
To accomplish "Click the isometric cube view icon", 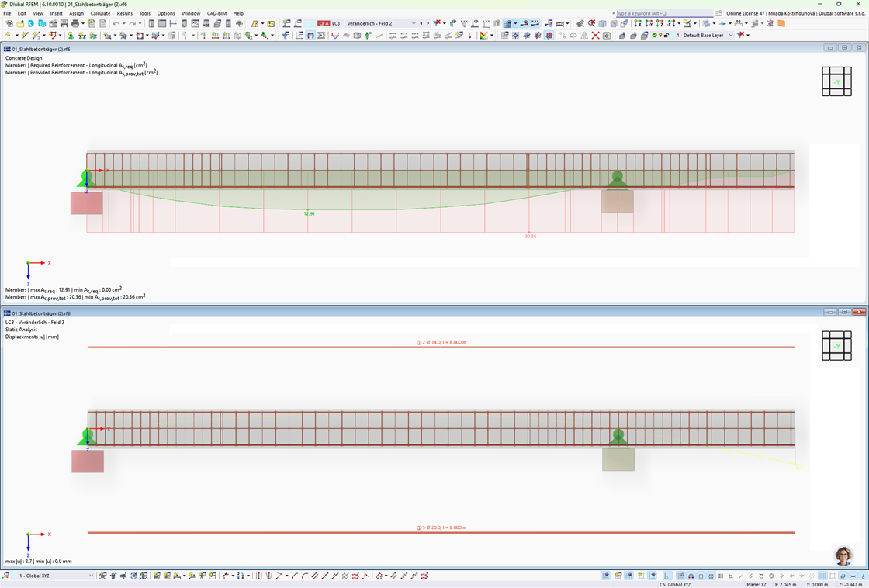I will [x=602, y=23].
